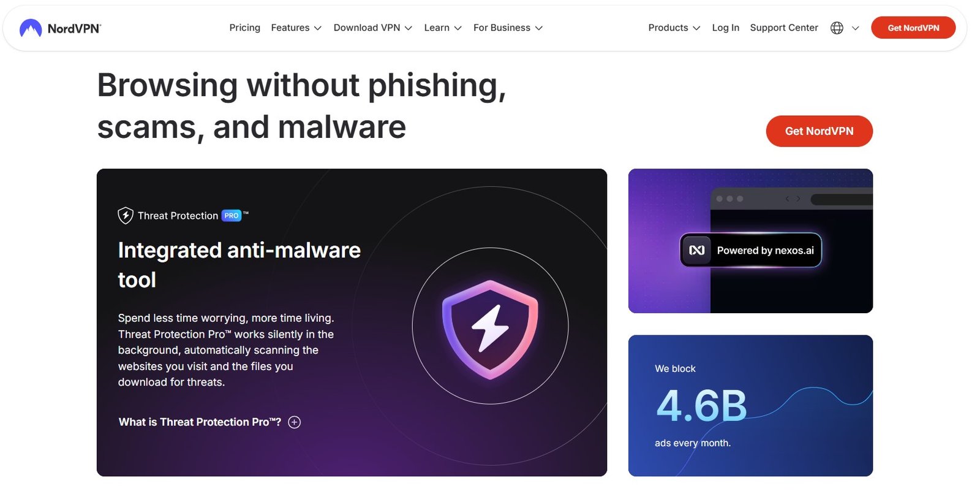Image resolution: width=980 pixels, height=491 pixels.
Task: Click the nexos.ai logo icon
Action: pyautogui.click(x=697, y=250)
